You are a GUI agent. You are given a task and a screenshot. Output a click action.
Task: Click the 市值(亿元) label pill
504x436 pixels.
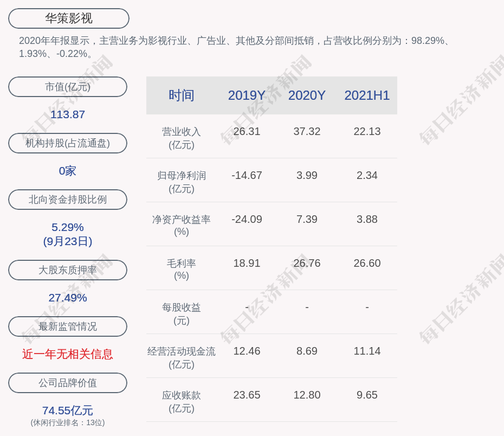pyautogui.click(x=68, y=87)
